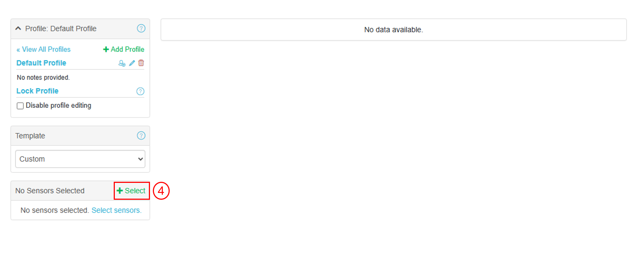
Task: Delete Default Profile with the trash icon
Action: pyautogui.click(x=141, y=63)
